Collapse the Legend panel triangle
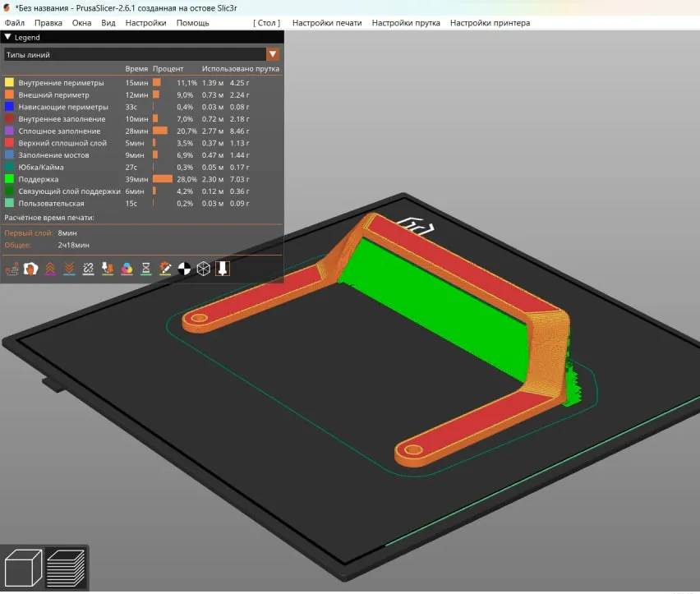The height and width of the screenshot is (594, 700). 8,37
